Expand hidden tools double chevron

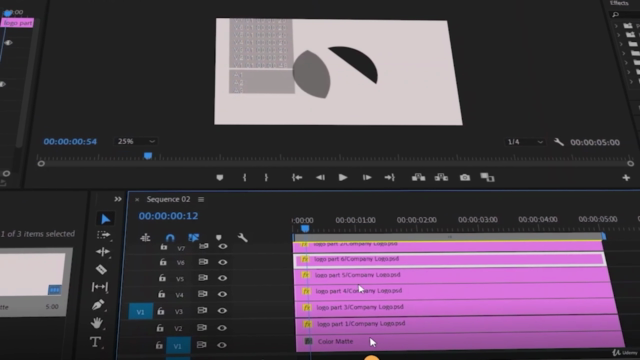tap(118, 199)
